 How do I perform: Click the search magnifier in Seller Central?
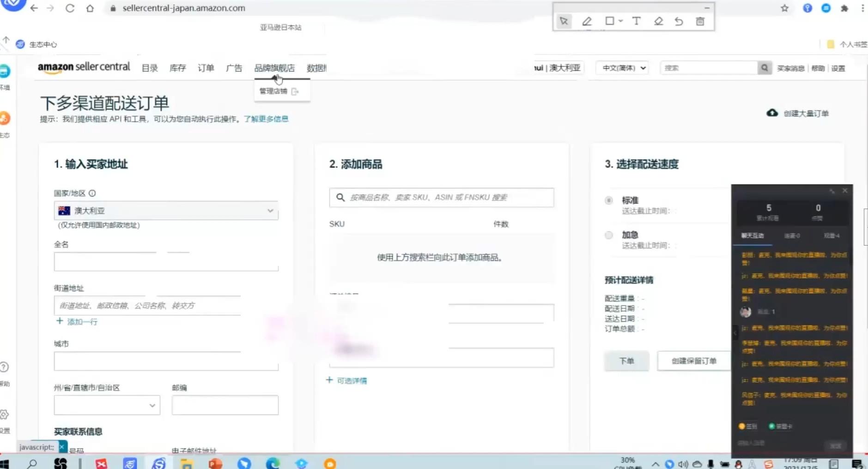coord(764,68)
